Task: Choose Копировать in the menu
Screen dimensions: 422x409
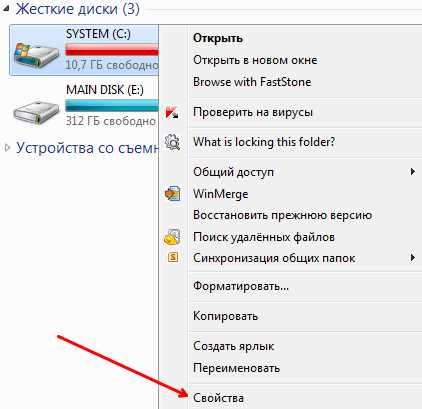Action: (x=225, y=316)
